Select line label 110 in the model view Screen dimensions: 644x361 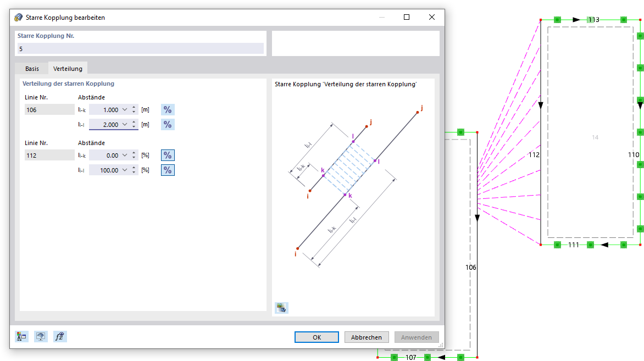(x=634, y=155)
